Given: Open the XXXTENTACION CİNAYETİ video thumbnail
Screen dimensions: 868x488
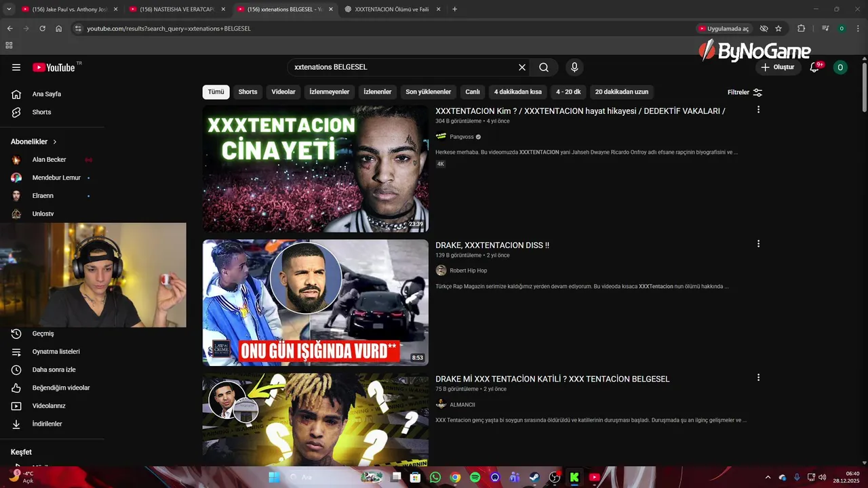Looking at the screenshot, I should (x=315, y=169).
